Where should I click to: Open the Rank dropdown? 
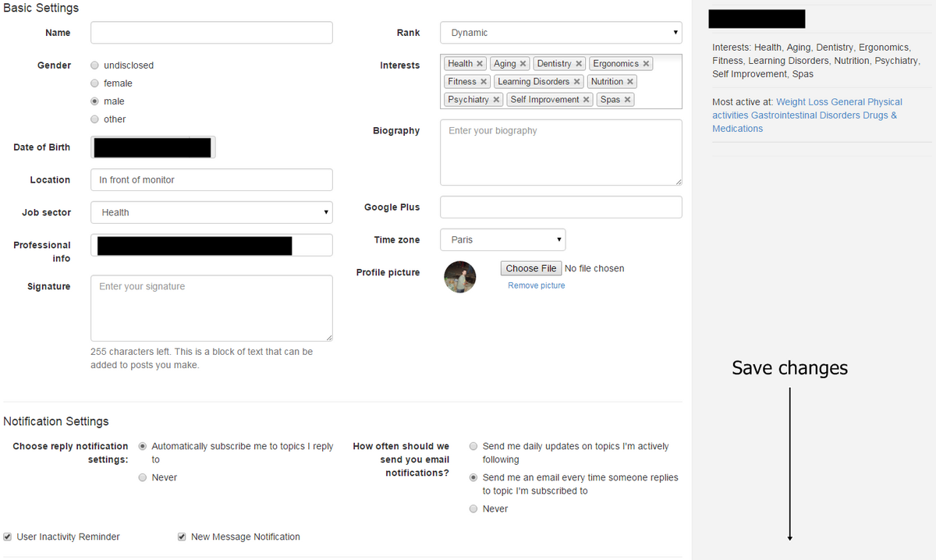click(561, 33)
